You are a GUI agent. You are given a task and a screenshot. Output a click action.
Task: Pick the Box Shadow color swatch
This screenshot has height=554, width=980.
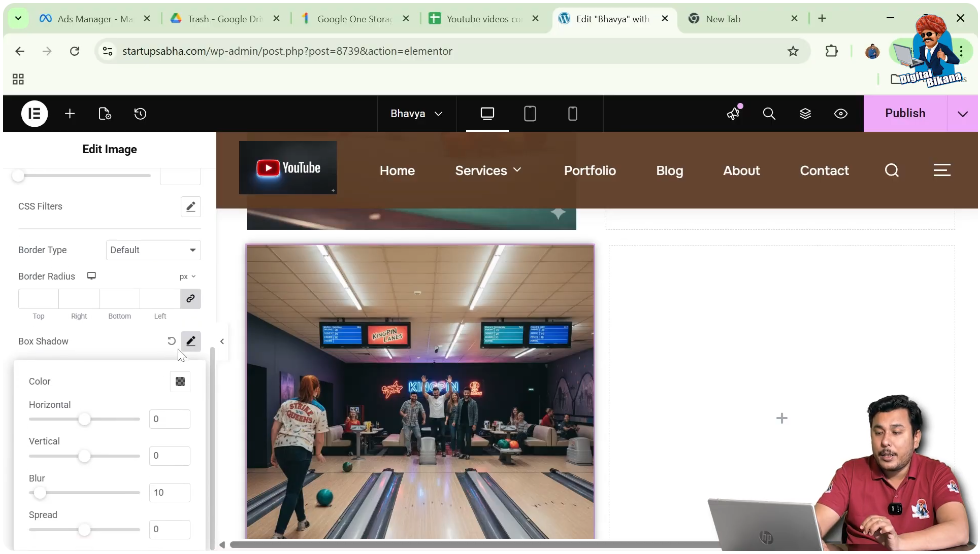point(180,381)
